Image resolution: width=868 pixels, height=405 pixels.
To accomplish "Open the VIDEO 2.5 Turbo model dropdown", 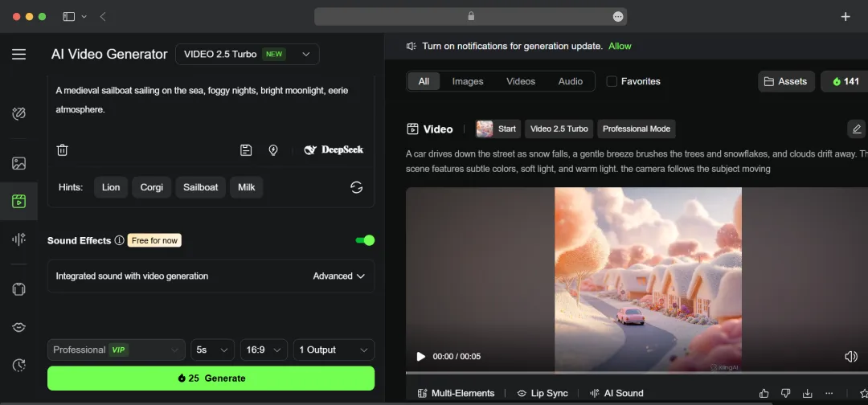I will click(247, 54).
